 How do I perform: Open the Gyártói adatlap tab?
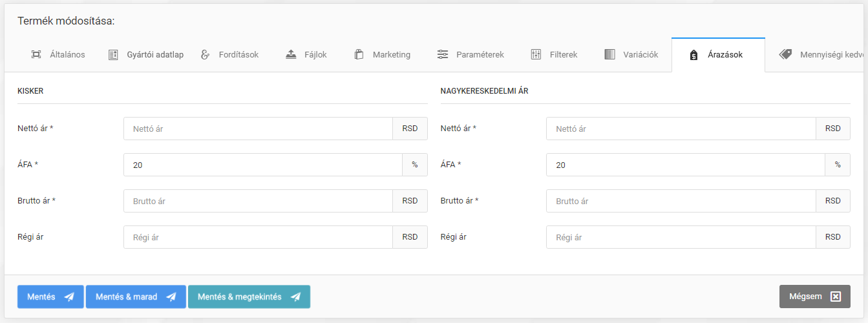pos(145,55)
